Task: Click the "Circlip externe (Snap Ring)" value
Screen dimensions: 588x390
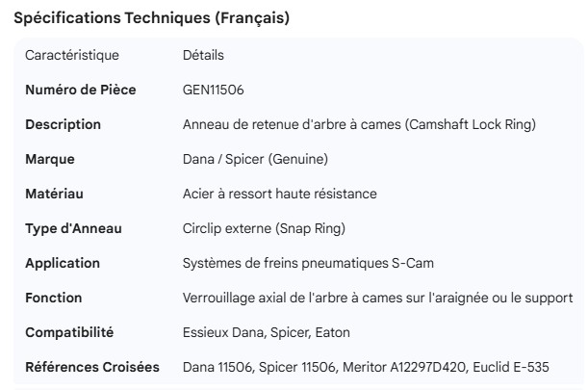Action: pos(265,228)
